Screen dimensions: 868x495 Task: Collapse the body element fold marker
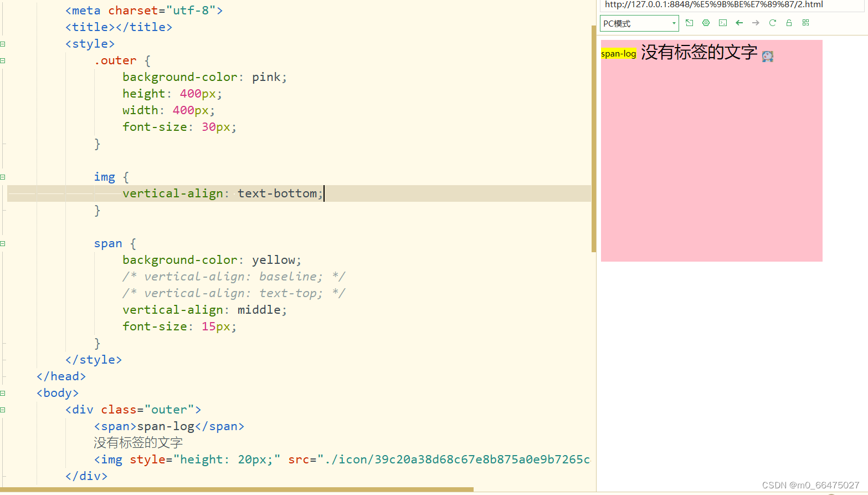click(x=3, y=392)
